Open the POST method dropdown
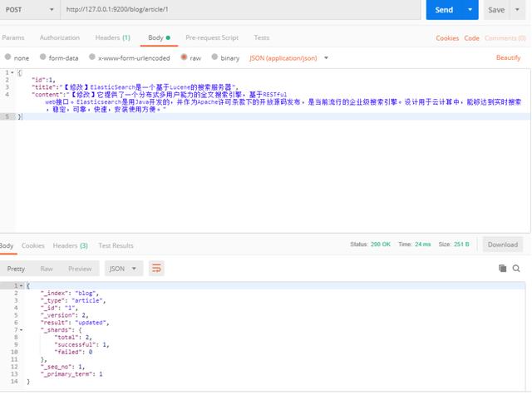 click(x=30, y=9)
